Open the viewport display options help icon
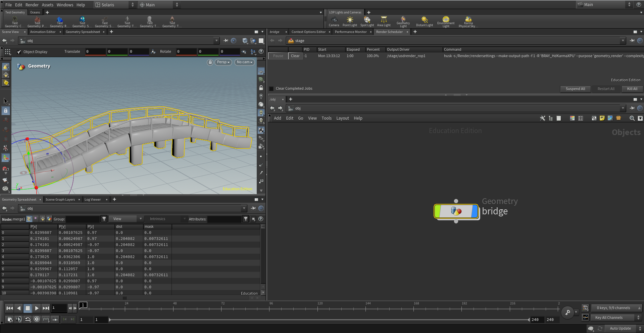The height and width of the screenshot is (333, 644). point(261,51)
